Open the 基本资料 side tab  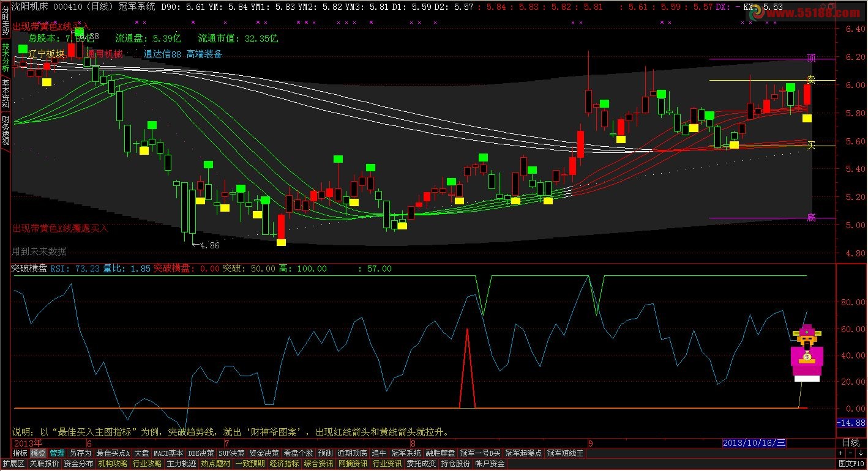(x=6, y=93)
